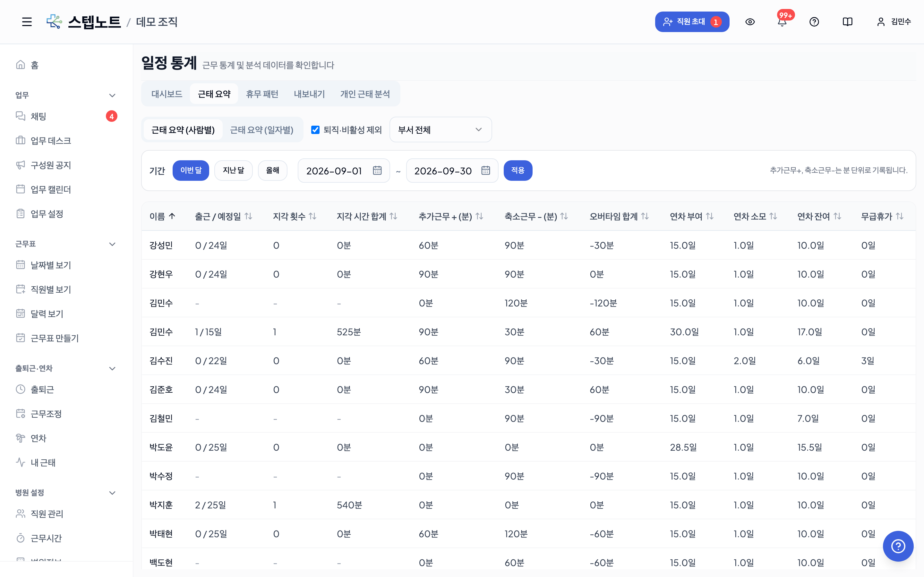Click the floating help button at bottom right
The width and height of the screenshot is (924, 577).
click(x=898, y=546)
